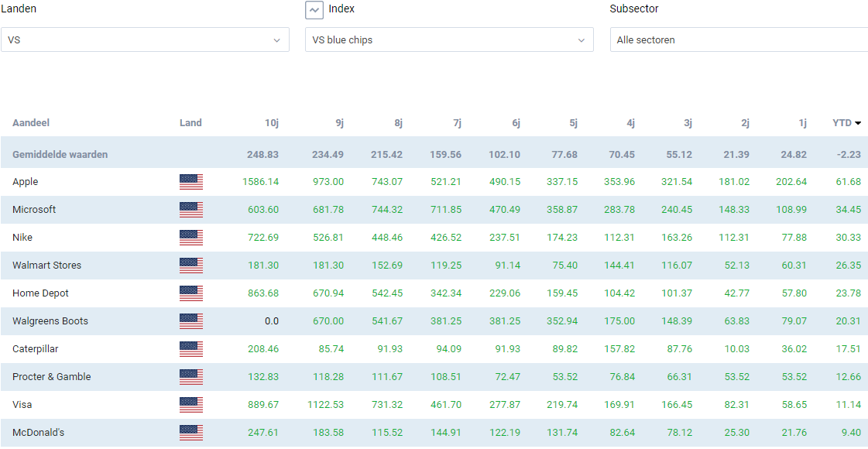
Task: Sort table by 1j column header
Action: [x=802, y=123]
